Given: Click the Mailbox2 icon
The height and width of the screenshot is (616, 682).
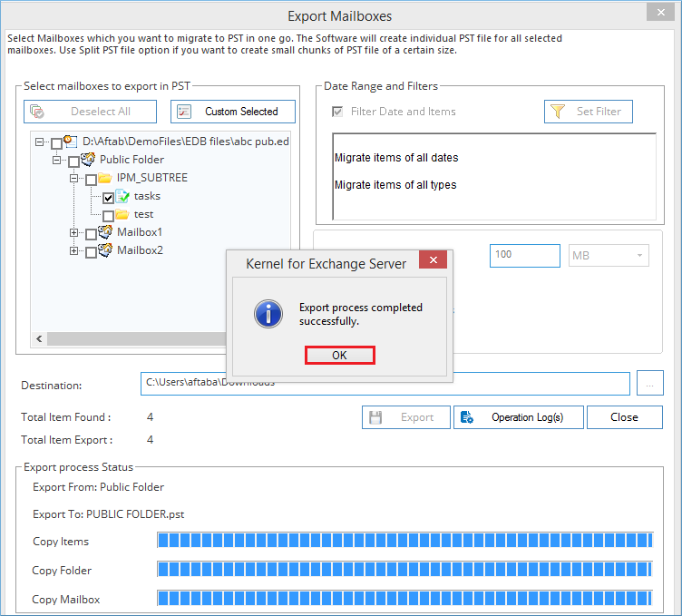Looking at the screenshot, I should click(105, 250).
